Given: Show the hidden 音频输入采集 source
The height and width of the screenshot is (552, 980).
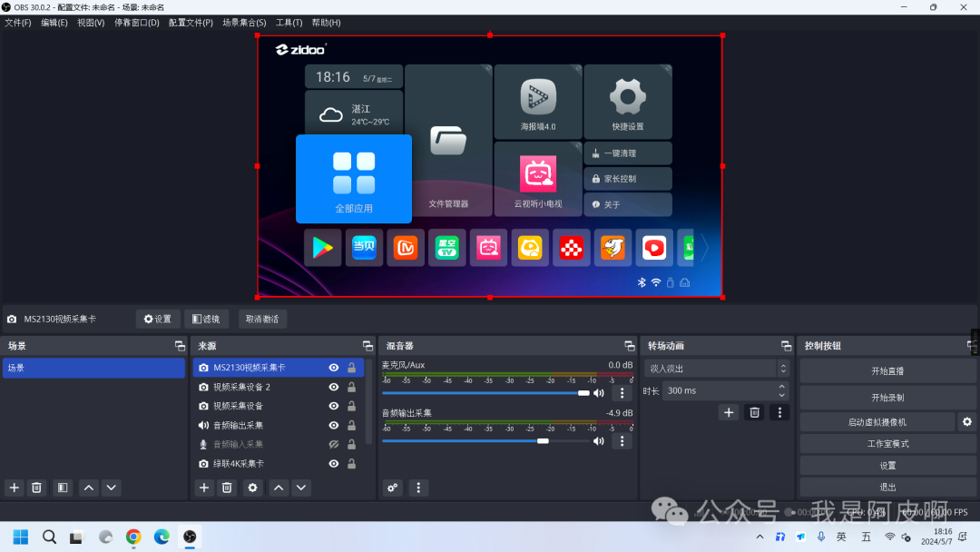Looking at the screenshot, I should [334, 444].
